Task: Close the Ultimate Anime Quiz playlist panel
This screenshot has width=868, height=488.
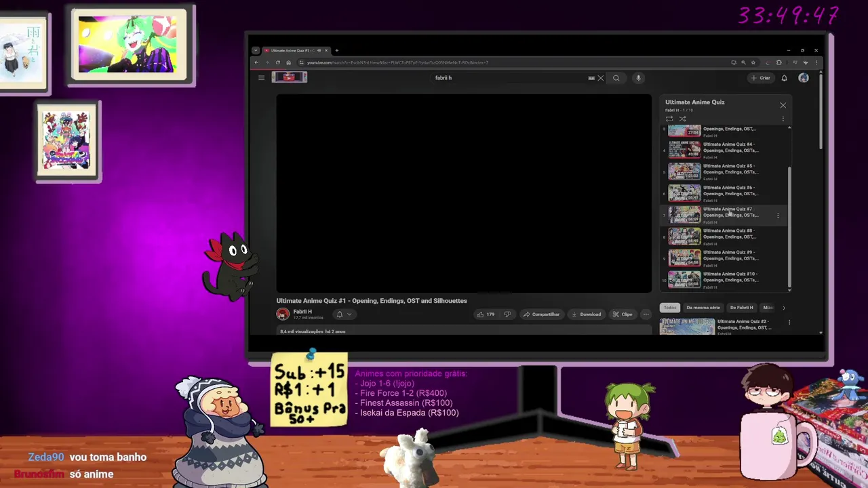Action: (783, 105)
